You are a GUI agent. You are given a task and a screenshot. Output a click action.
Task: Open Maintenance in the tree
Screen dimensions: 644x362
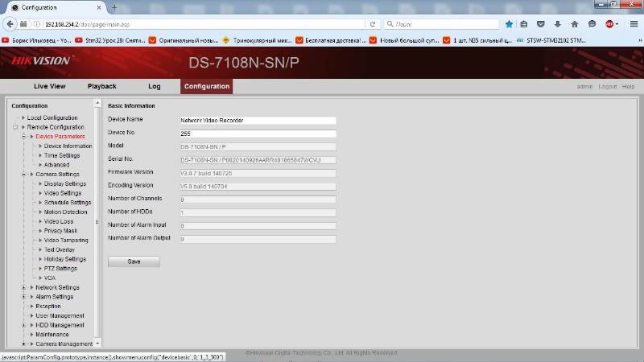(52, 335)
